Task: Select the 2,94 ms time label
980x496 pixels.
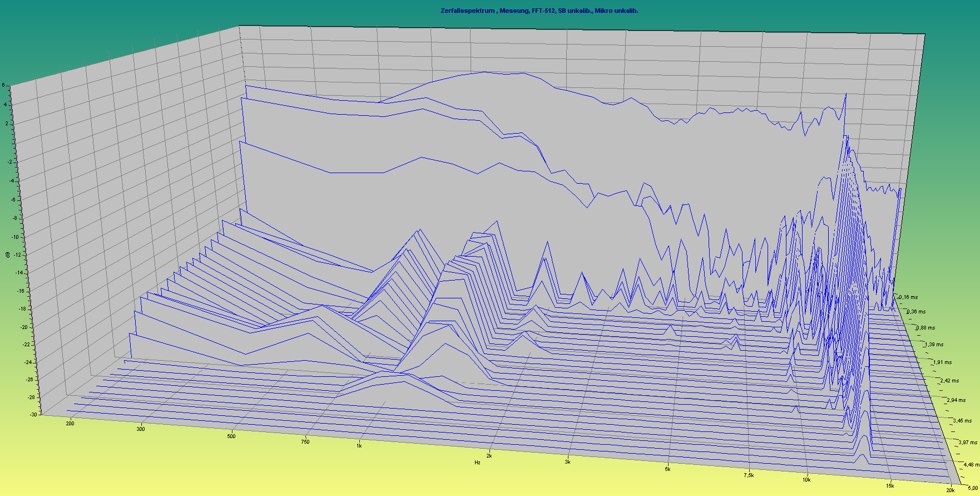Action: coord(957,400)
